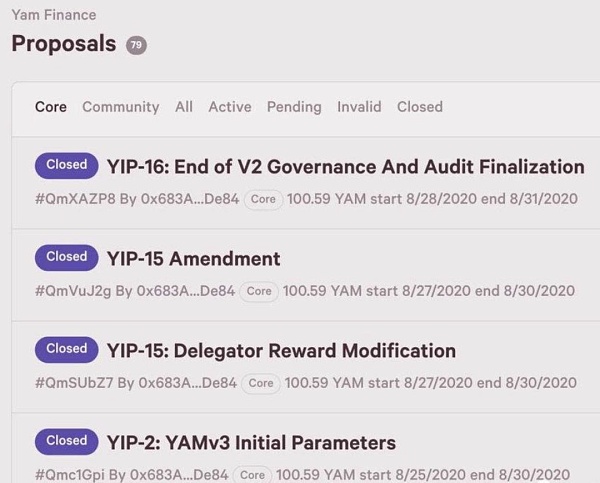Open YIP-2: YAMv3 Initial Parameters
The width and height of the screenshot is (600, 483).
pyautogui.click(x=251, y=443)
